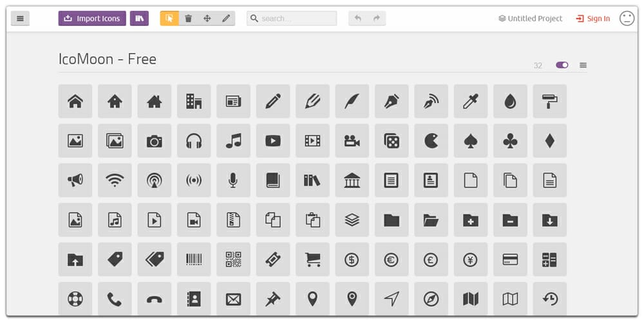This screenshot has height=322, width=644.
Task: Select the QR code icon
Action: (233, 259)
